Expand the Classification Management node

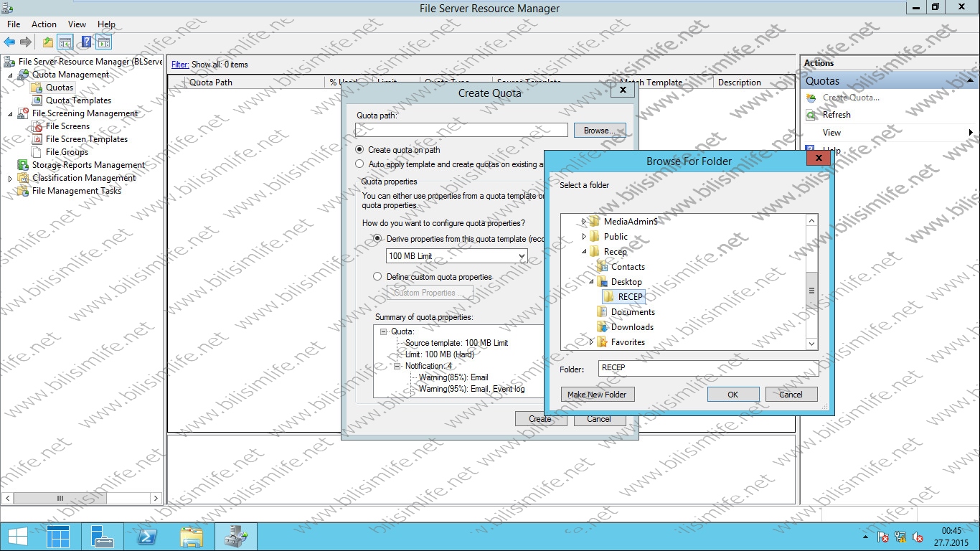10,178
